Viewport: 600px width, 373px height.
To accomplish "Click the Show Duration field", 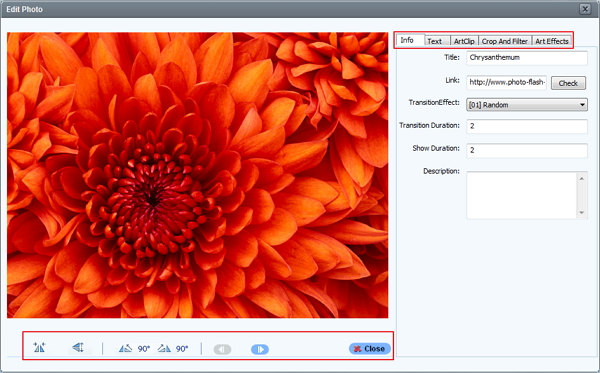I will tap(527, 150).
